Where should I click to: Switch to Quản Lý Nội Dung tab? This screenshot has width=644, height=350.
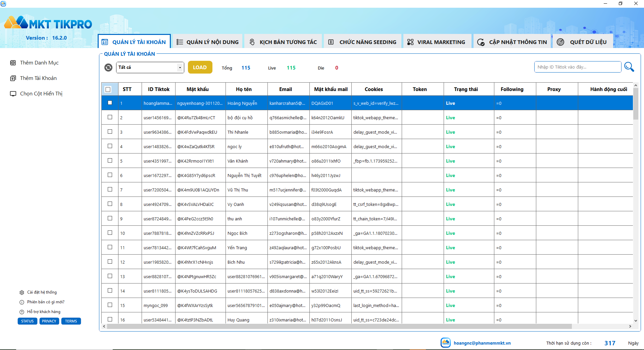point(207,42)
